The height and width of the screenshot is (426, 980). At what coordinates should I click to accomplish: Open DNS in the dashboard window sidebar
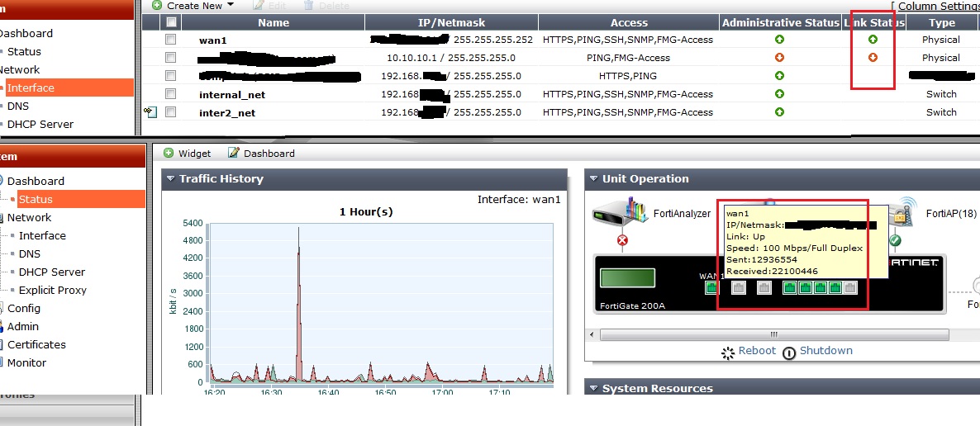click(x=30, y=253)
